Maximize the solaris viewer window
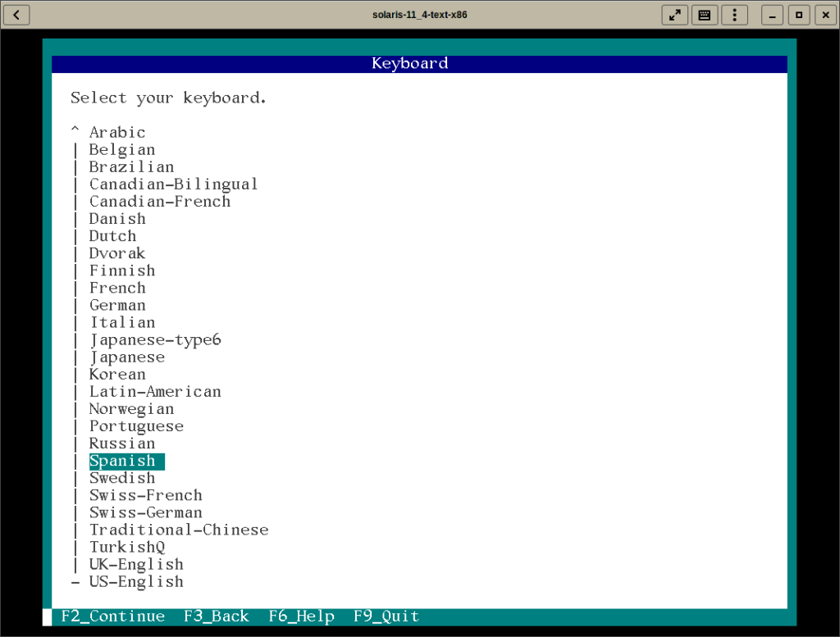The height and width of the screenshot is (637, 840). pos(799,15)
